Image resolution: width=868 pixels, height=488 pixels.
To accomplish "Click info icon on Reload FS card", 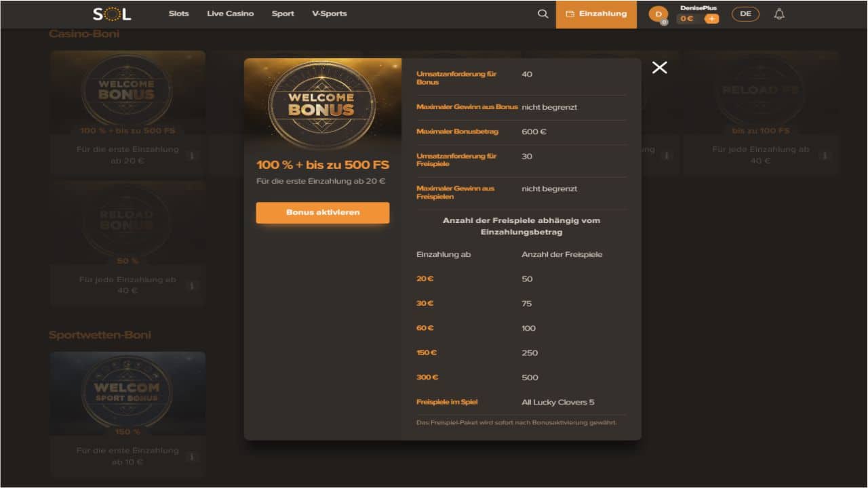I will click(x=825, y=155).
